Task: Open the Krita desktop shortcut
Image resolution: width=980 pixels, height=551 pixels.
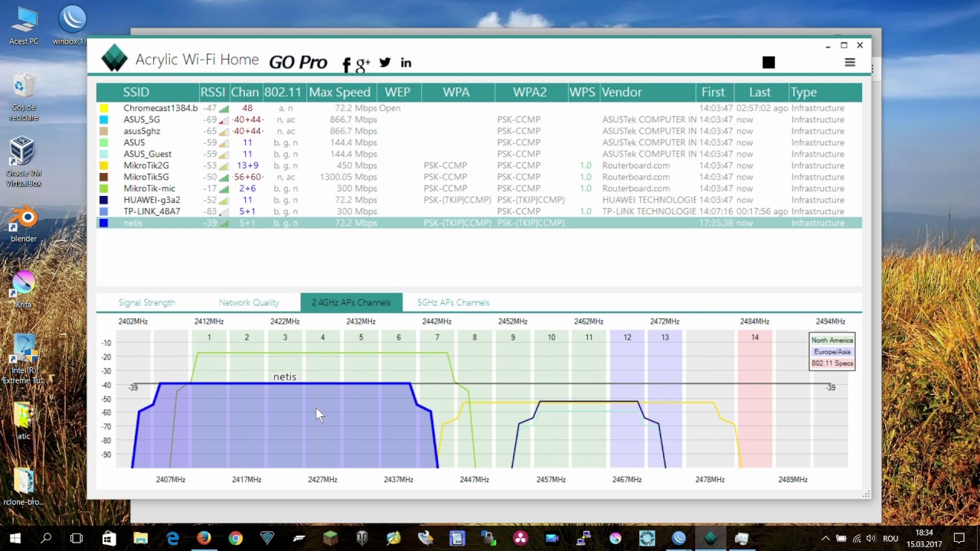Action: coord(24,289)
